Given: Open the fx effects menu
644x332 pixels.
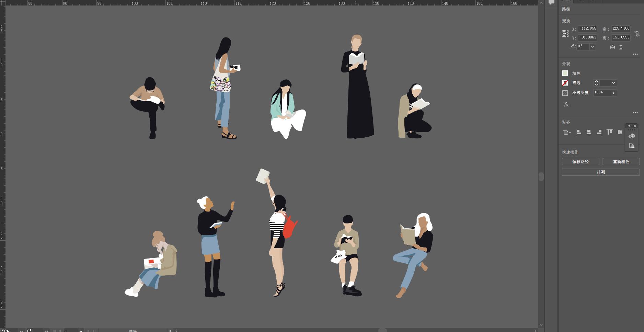Looking at the screenshot, I should click(x=566, y=104).
